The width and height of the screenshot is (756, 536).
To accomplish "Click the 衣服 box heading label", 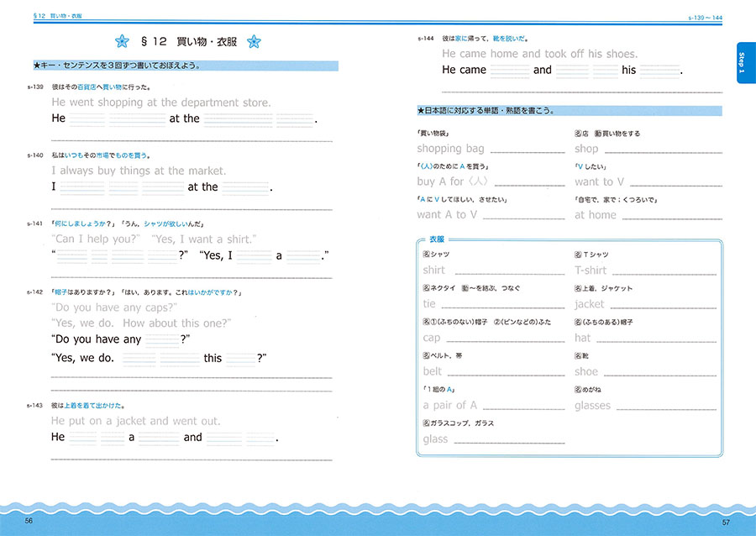I will tap(438, 239).
